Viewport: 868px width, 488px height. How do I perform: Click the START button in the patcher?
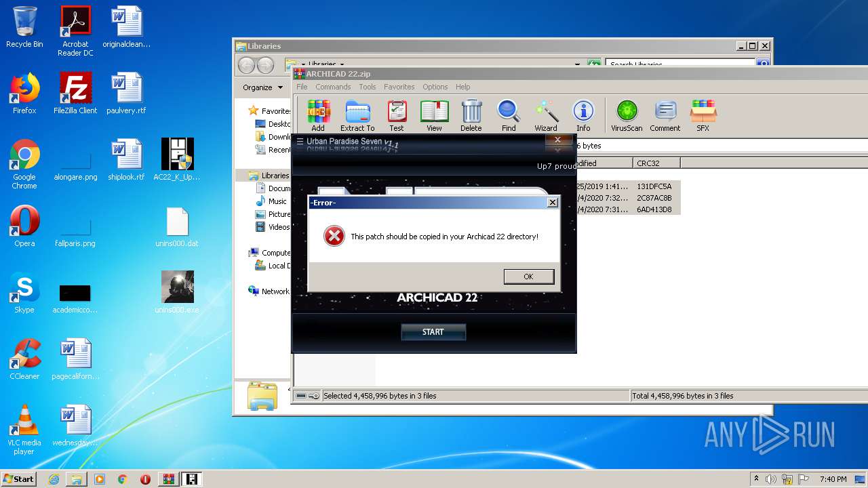click(x=433, y=331)
